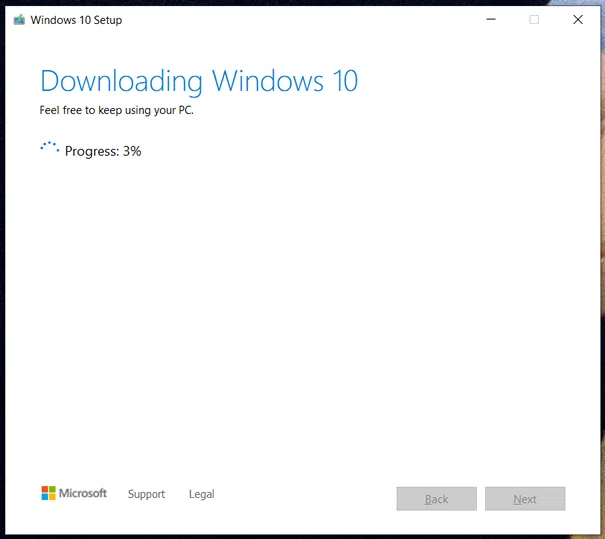Click the spinning progress indicator dots
The height and width of the screenshot is (539, 605).
[50, 148]
